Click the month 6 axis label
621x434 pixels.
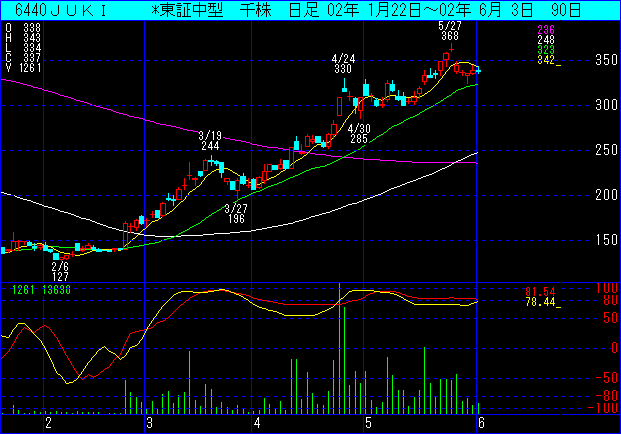(x=481, y=423)
